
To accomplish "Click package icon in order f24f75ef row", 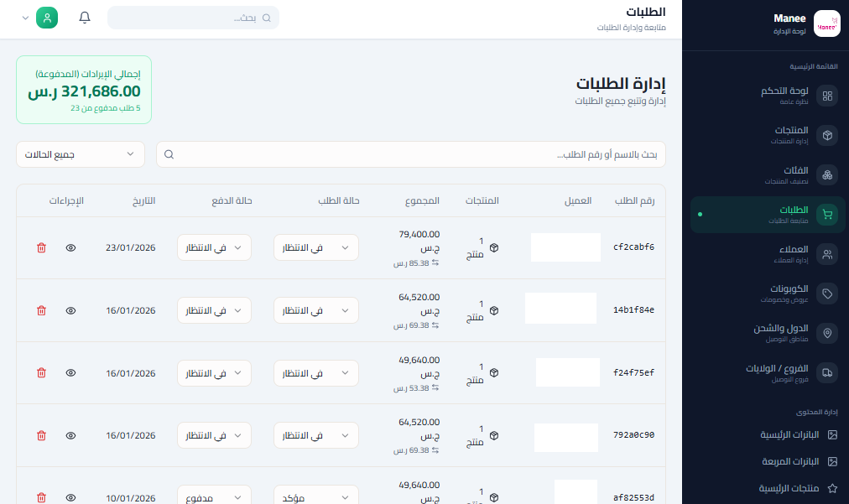I will pyautogui.click(x=494, y=373).
